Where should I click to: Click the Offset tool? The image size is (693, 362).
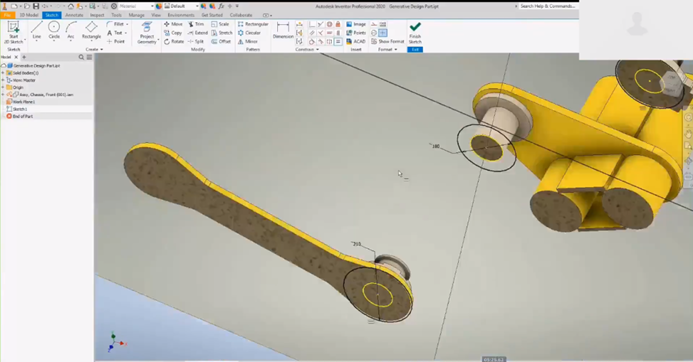(x=221, y=42)
